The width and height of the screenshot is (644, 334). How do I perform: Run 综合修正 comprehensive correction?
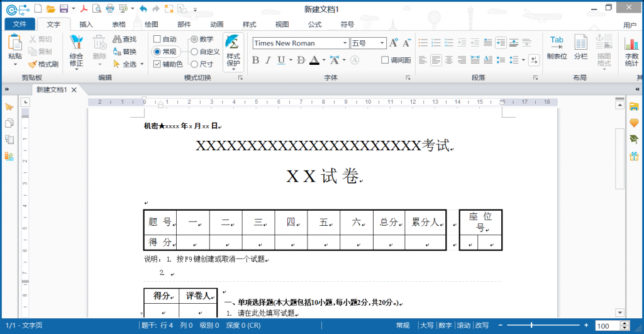point(76,52)
